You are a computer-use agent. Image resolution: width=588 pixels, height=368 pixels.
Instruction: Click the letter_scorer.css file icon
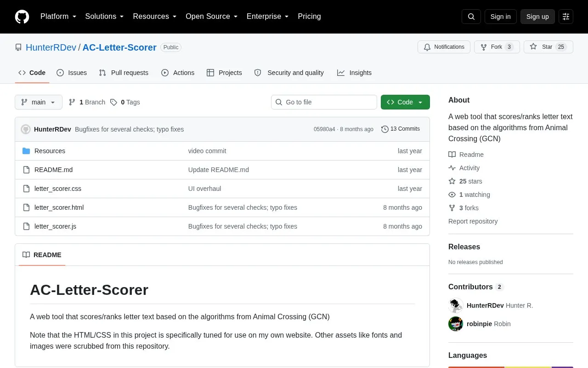click(26, 189)
